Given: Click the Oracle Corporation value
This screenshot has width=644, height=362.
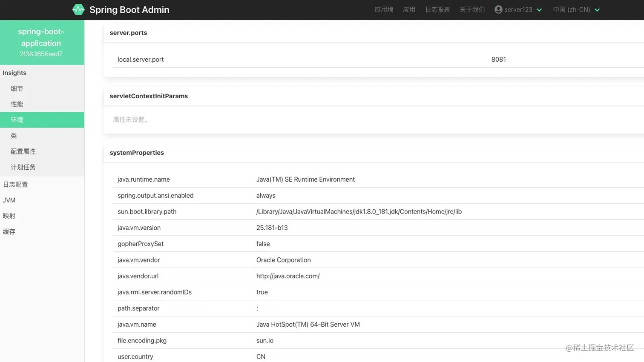Looking at the screenshot, I should click(x=283, y=260).
